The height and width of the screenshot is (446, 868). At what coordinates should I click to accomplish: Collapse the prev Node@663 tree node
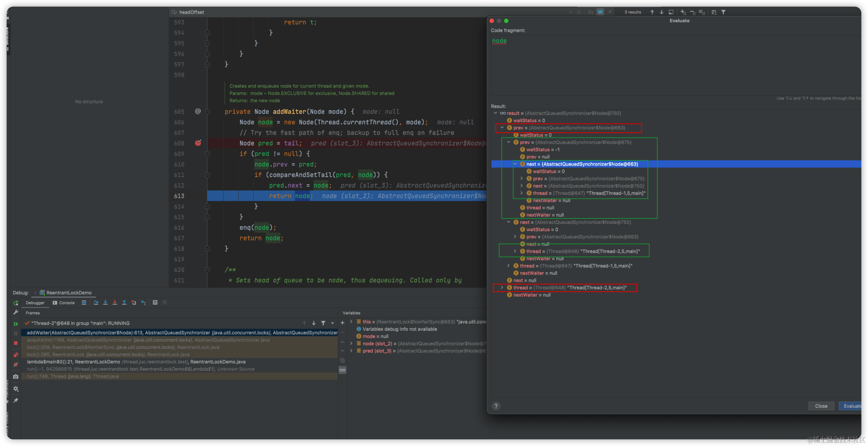point(502,128)
